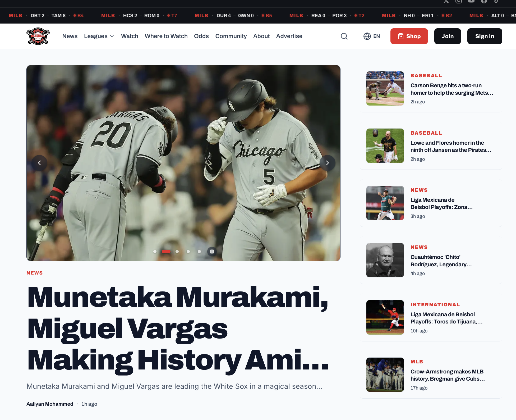Click the article summary about White Sox
The image size is (516, 420).
174,386
